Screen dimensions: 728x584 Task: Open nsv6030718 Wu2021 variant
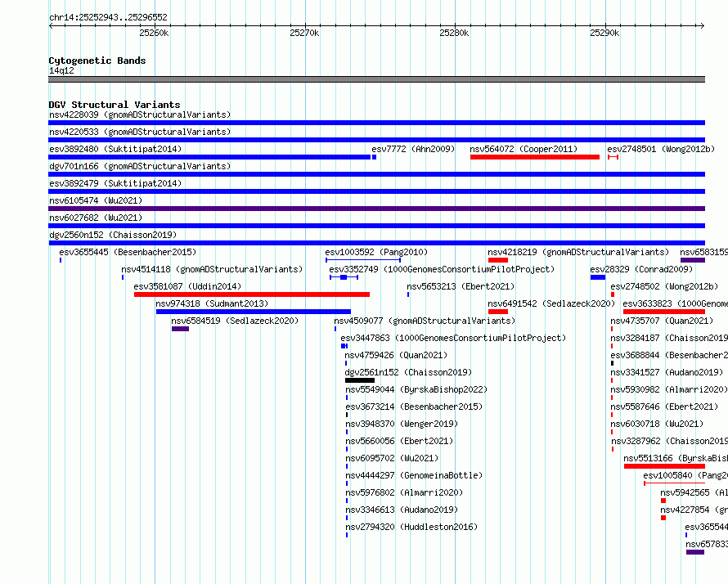click(657, 424)
